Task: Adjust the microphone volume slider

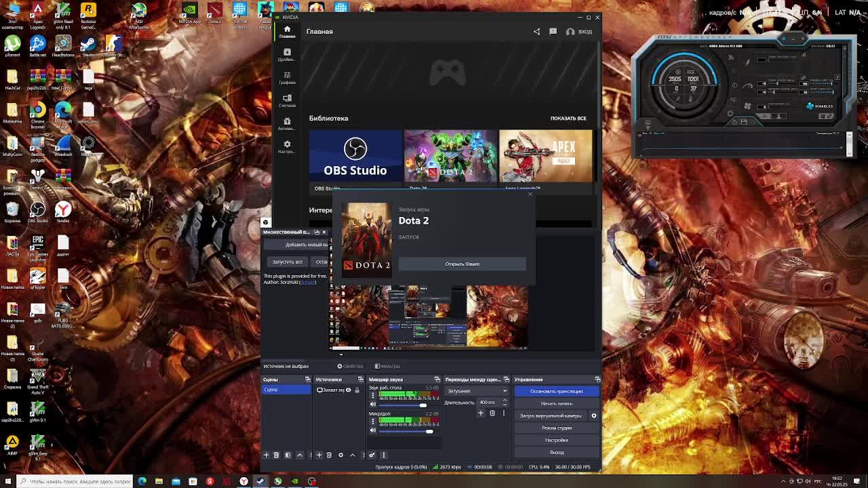Action: click(429, 431)
